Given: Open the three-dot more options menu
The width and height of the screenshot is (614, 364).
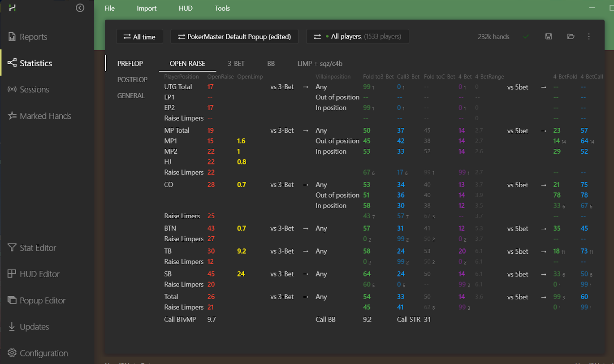Looking at the screenshot, I should 589,37.
